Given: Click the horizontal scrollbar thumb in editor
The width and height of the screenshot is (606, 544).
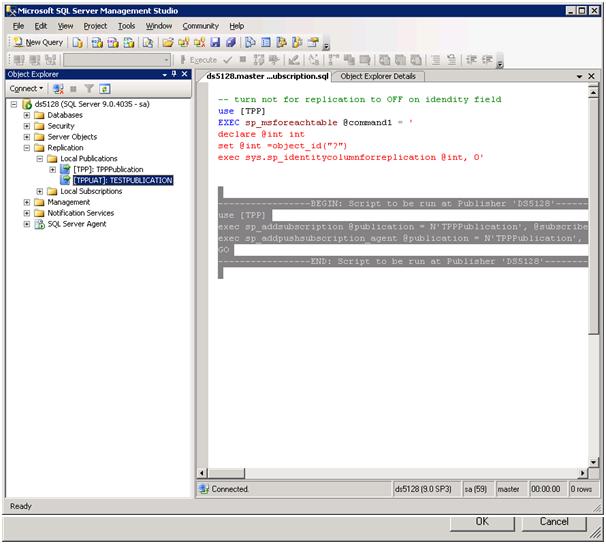Looking at the screenshot, I should coord(226,473).
